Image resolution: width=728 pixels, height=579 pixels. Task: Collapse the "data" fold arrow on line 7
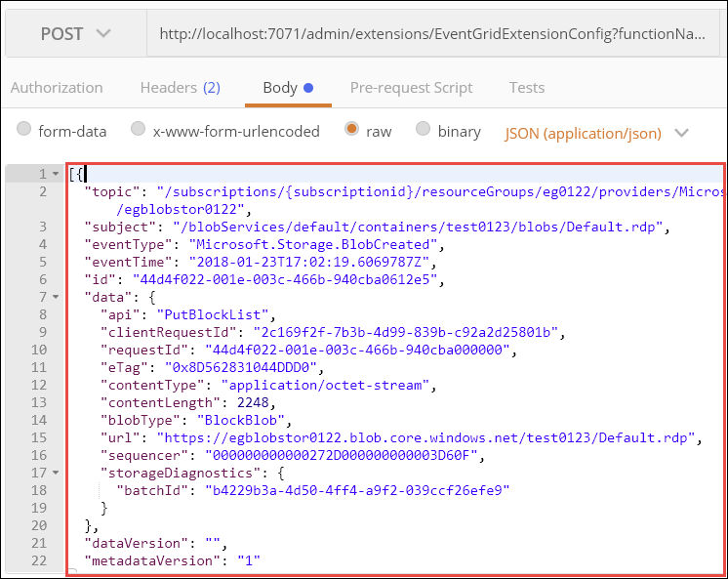tap(56, 297)
